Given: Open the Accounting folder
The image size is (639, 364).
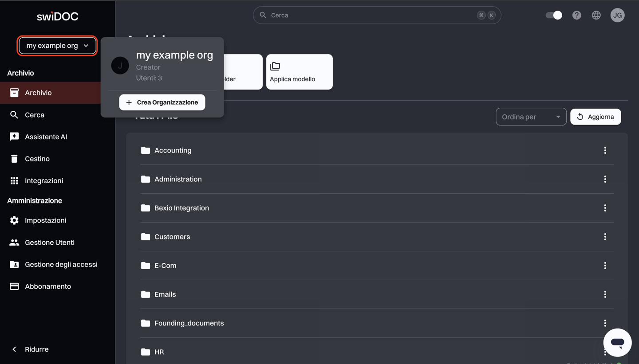Looking at the screenshot, I should pos(377,150).
